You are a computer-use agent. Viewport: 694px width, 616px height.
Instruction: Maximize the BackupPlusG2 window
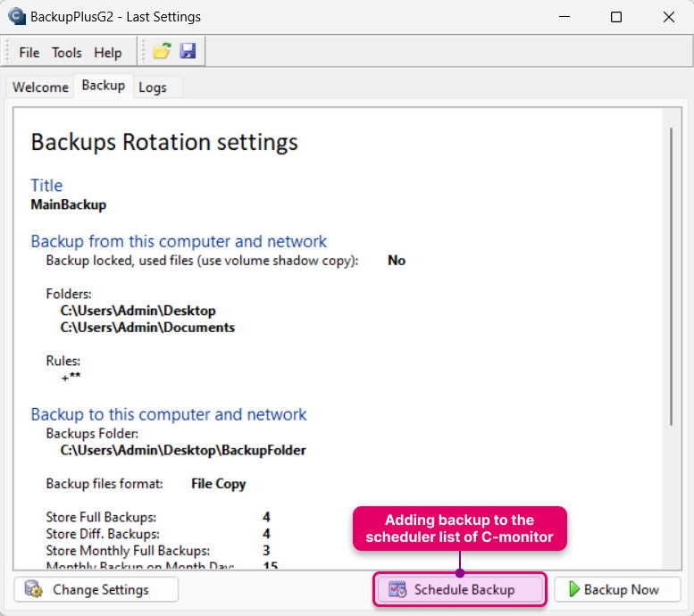616,17
